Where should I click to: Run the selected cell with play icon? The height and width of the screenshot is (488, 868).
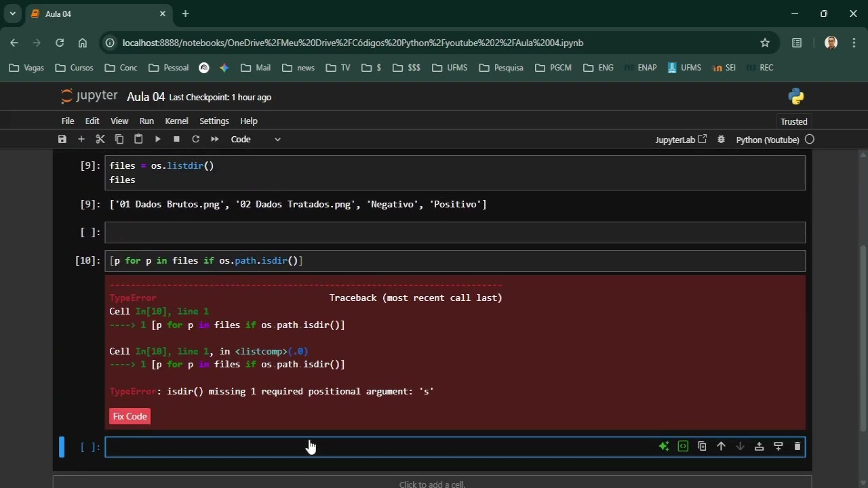(157, 139)
